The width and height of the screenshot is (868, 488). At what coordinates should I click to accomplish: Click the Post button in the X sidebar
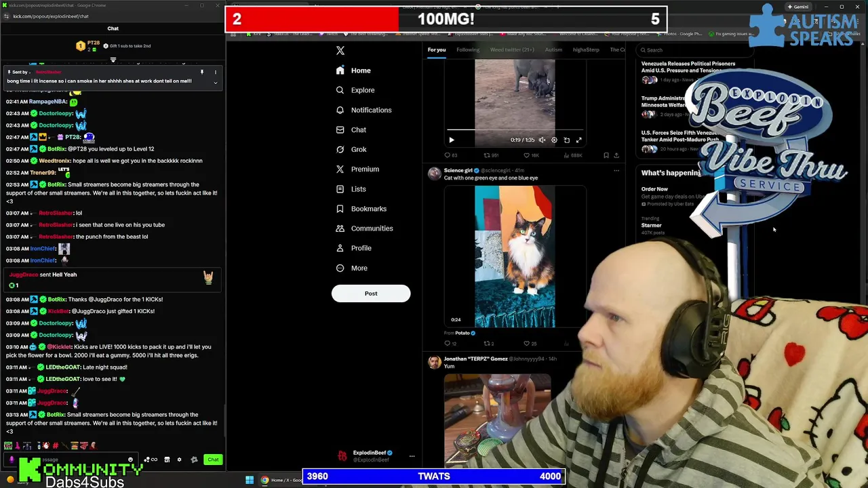coord(371,293)
